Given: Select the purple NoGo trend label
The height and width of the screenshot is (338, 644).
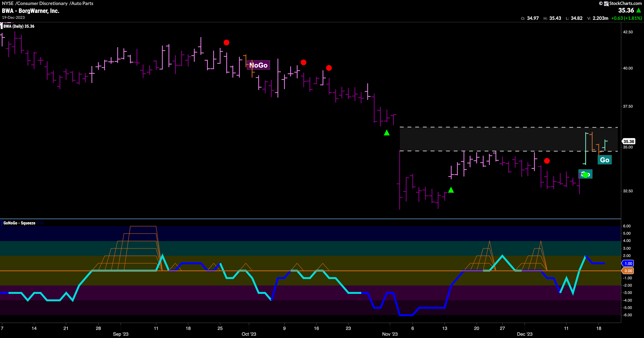Looking at the screenshot, I should pyautogui.click(x=258, y=65).
